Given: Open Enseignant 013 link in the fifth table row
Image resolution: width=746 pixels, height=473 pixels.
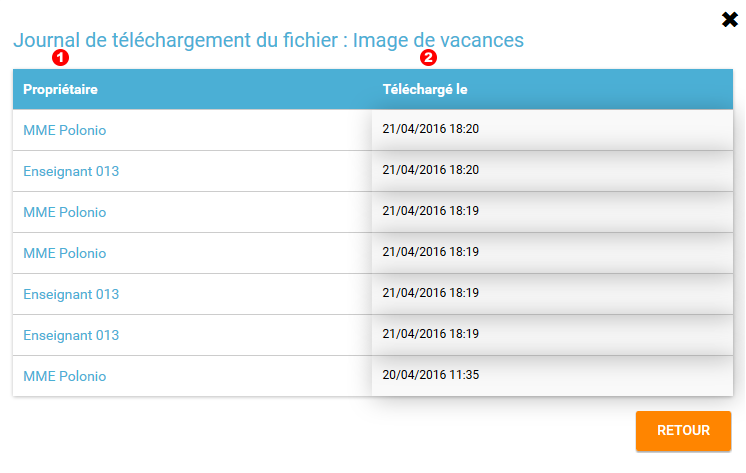Looking at the screenshot, I should tap(71, 294).
